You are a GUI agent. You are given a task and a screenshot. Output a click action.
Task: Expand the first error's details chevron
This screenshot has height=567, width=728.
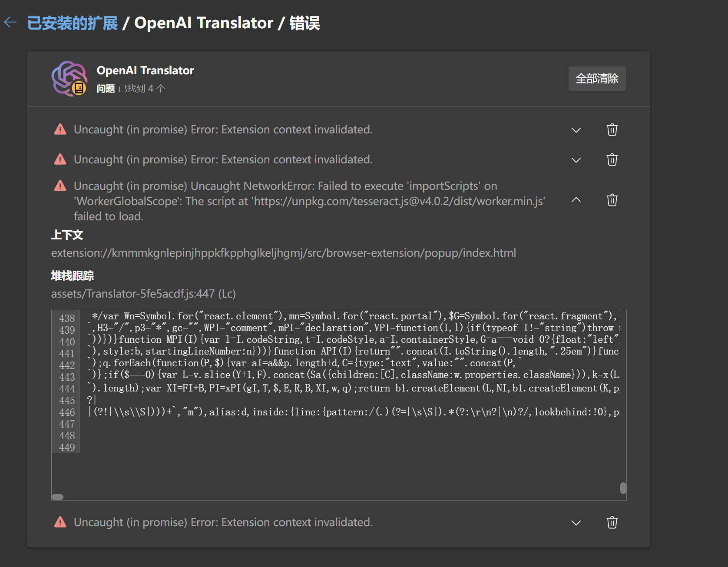576,130
